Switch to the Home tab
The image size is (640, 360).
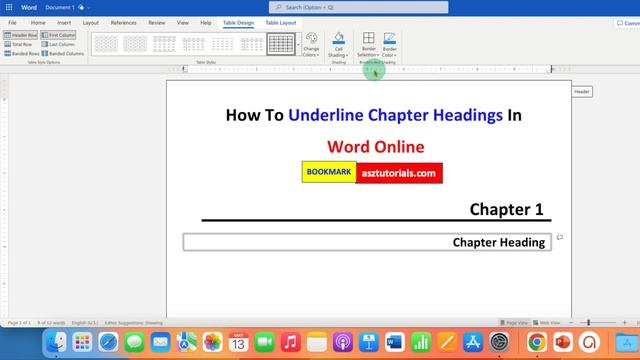[x=38, y=23]
